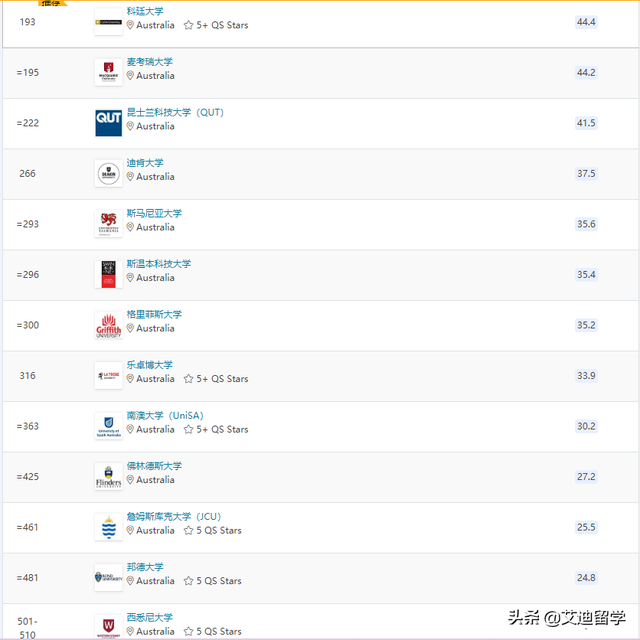Screen dimensions: 640x640
Task: Click the rank number 266
Action: click(x=27, y=173)
